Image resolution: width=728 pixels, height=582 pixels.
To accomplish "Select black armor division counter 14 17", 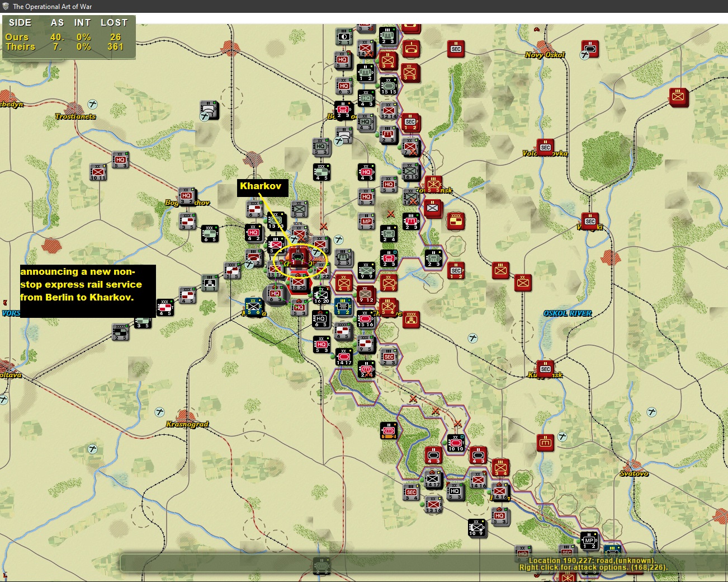I will point(344,356).
